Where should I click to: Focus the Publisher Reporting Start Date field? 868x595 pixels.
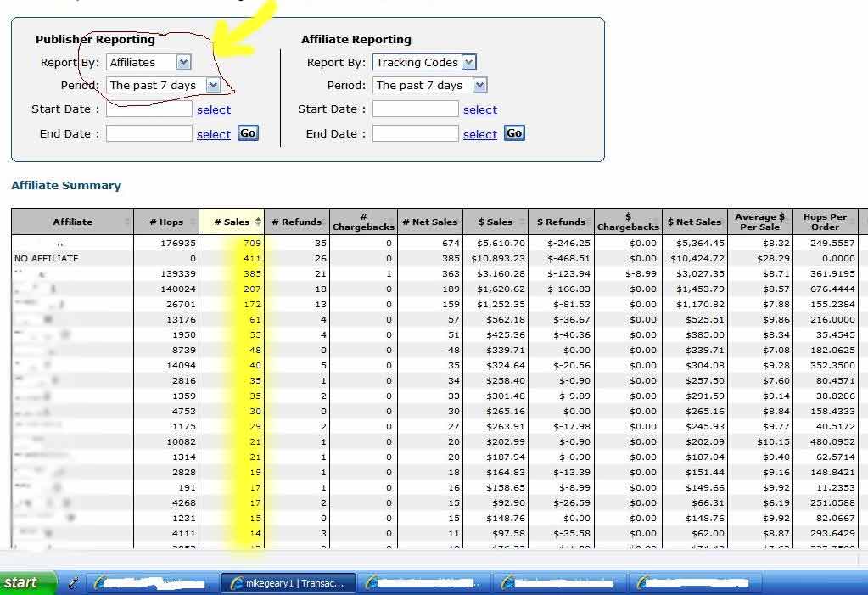[x=149, y=109]
